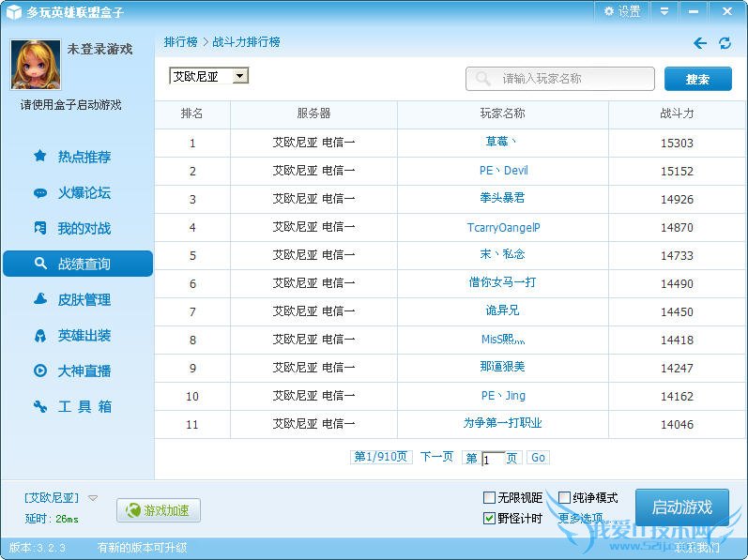748x560 pixels.
Task: Select 我的对战 icon in sidebar
Action: 40,228
